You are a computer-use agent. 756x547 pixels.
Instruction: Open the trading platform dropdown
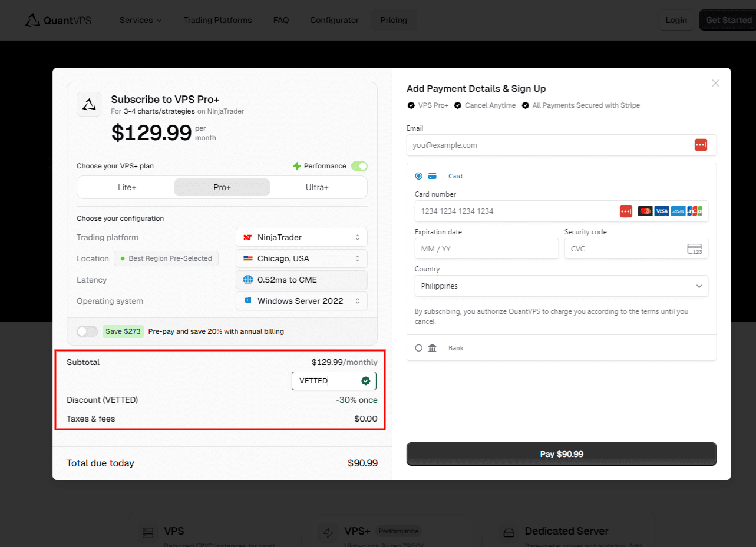(301, 237)
